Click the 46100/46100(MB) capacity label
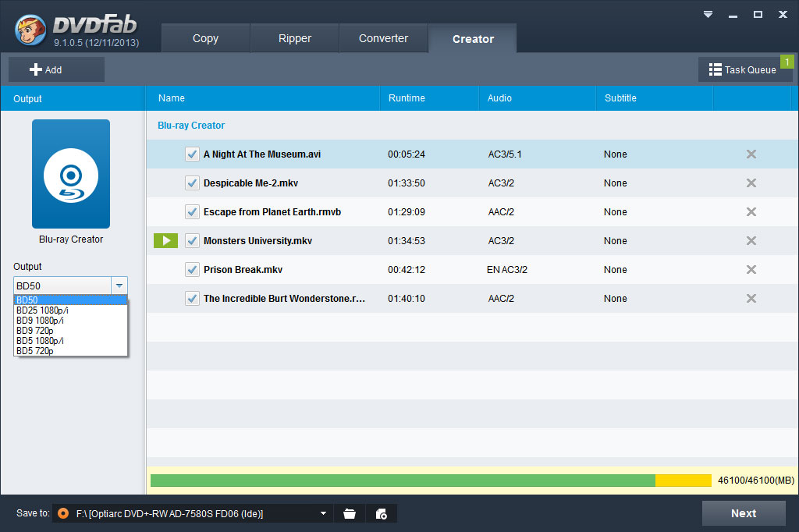 pos(755,480)
